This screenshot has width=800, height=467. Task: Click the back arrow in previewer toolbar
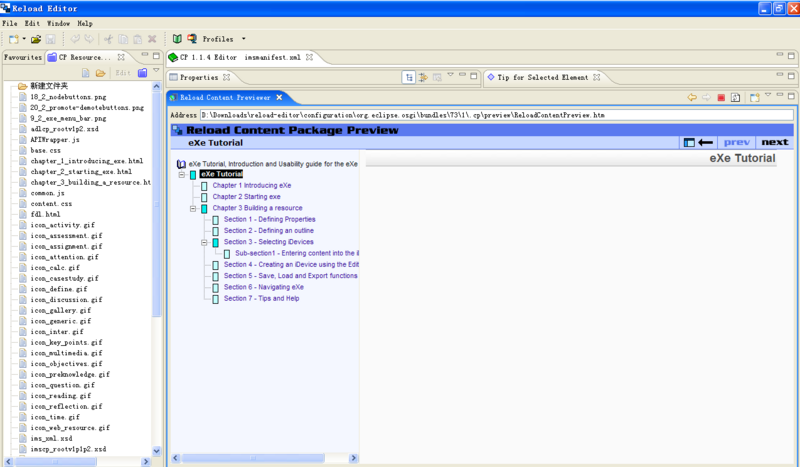point(691,97)
